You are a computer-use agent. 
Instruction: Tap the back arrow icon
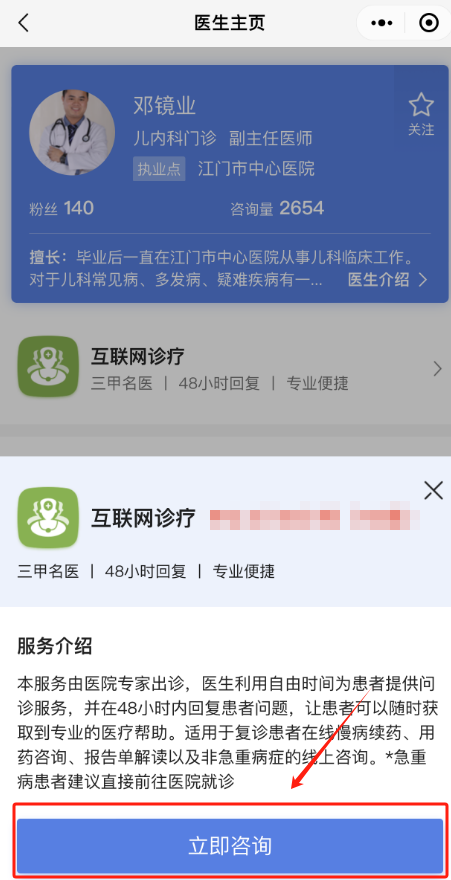click(x=23, y=23)
